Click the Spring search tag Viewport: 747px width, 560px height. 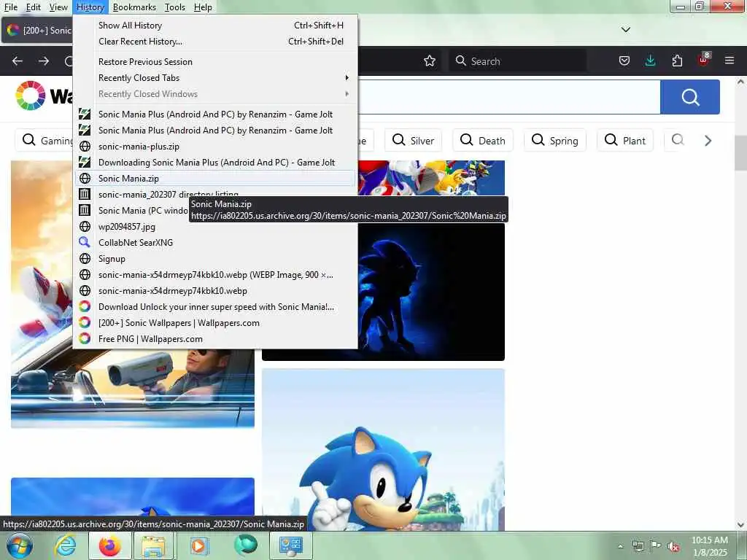pos(554,141)
